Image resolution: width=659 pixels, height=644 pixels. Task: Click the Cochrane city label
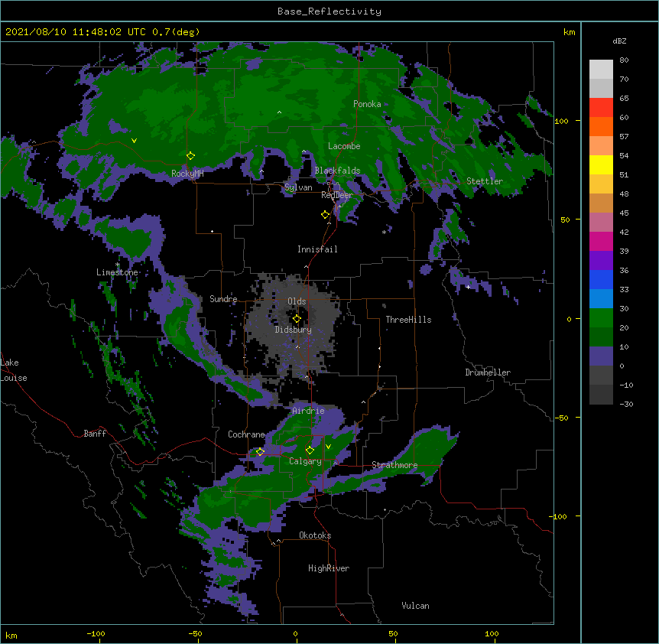[x=246, y=434]
